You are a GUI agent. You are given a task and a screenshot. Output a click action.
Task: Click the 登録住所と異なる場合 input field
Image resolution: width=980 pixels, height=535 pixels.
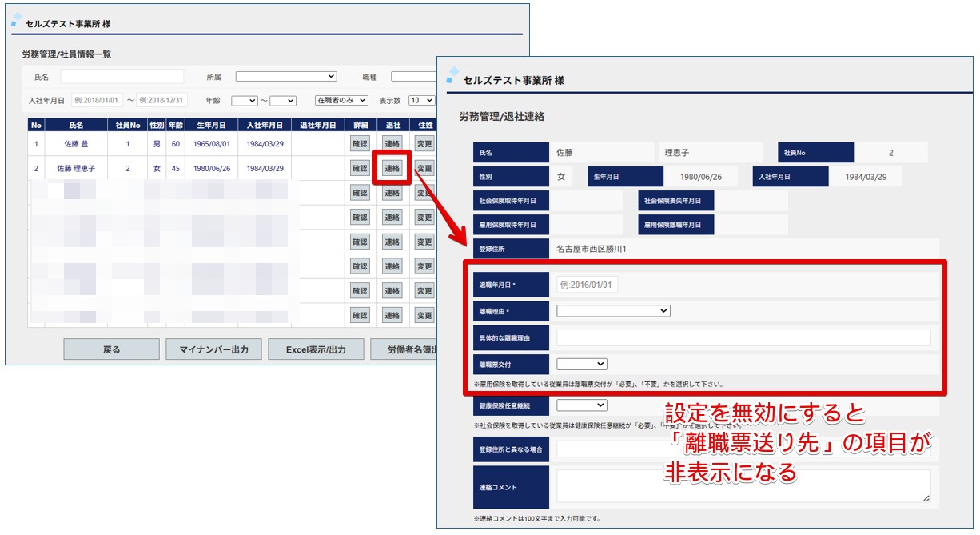[x=744, y=449]
